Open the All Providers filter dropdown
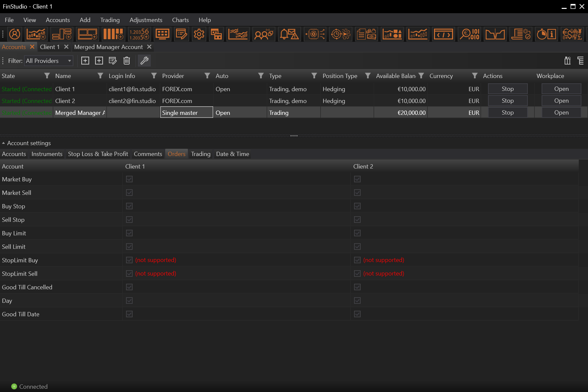 49,61
